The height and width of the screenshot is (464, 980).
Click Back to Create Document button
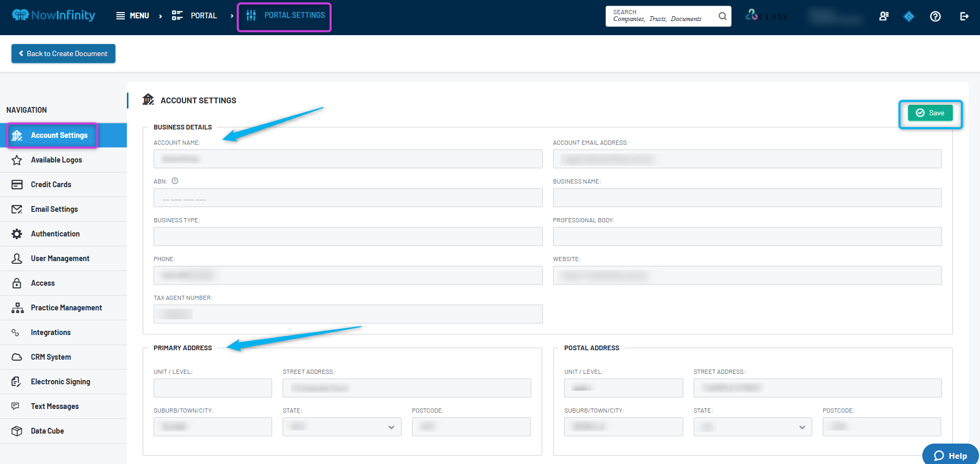pyautogui.click(x=63, y=53)
